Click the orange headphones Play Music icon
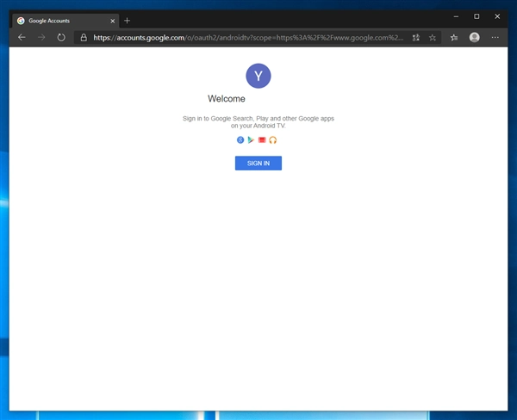This screenshot has width=517, height=420. click(272, 140)
